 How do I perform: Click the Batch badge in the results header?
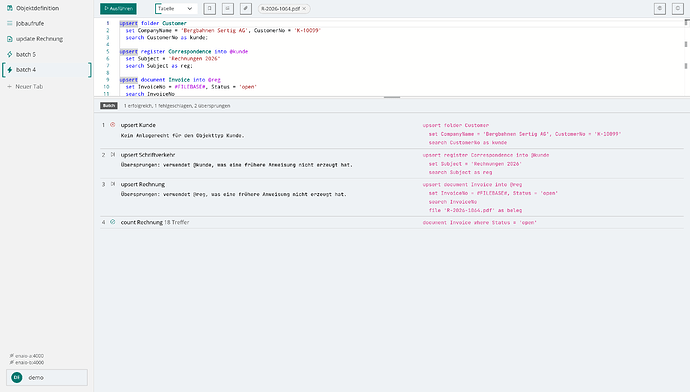(109, 106)
